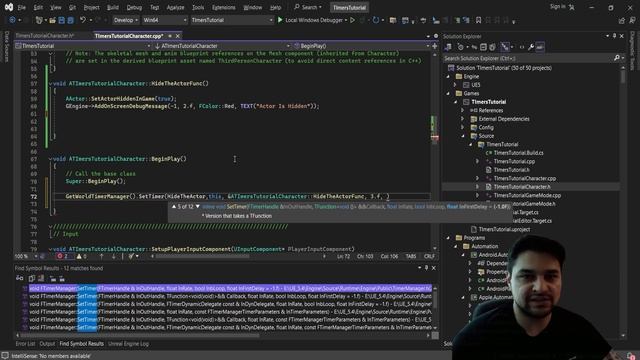640x360 pixels.
Task: Collapse the HideTheActorFunc code fold arrow
Action: [x=51, y=83]
